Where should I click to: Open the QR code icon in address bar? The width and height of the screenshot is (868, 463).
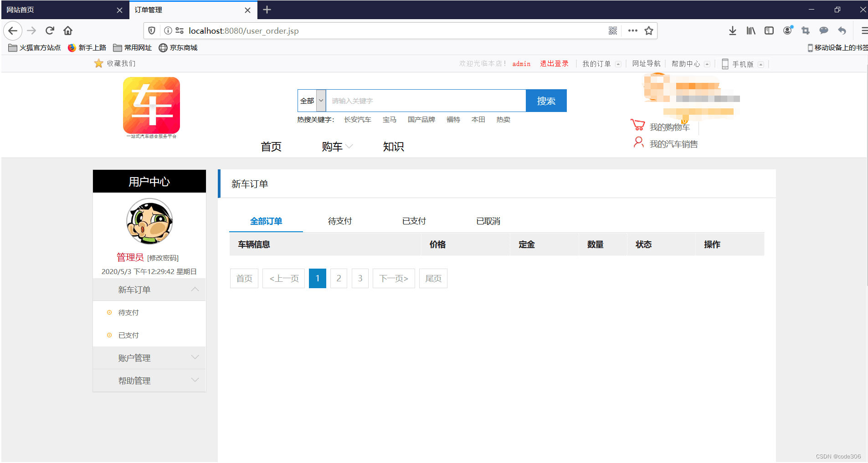tap(612, 31)
